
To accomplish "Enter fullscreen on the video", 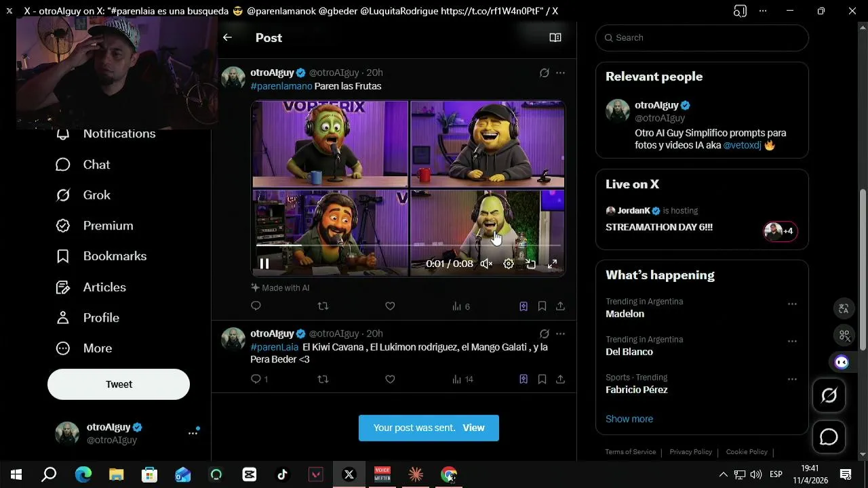I will 553,264.
